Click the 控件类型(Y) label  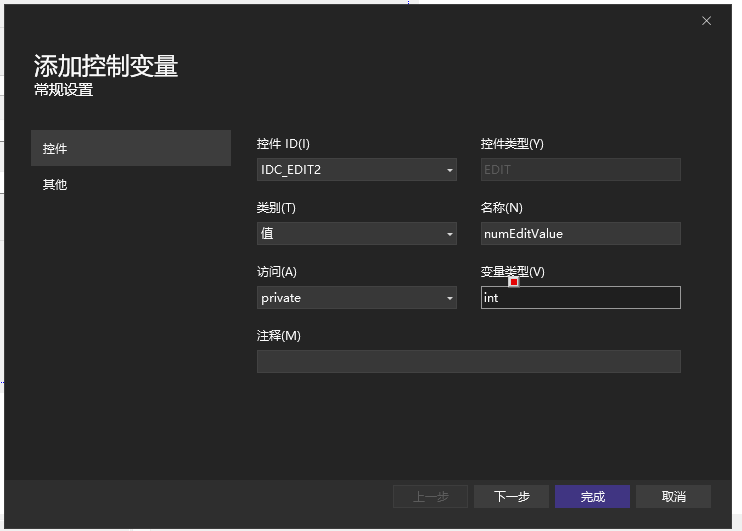[512, 143]
